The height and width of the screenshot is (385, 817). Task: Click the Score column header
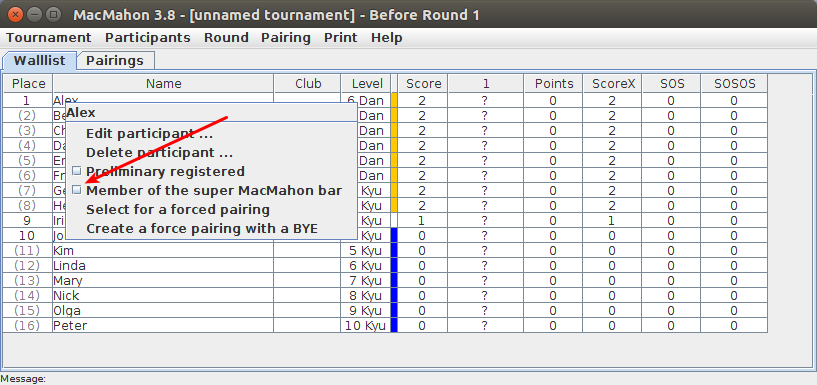[423, 83]
